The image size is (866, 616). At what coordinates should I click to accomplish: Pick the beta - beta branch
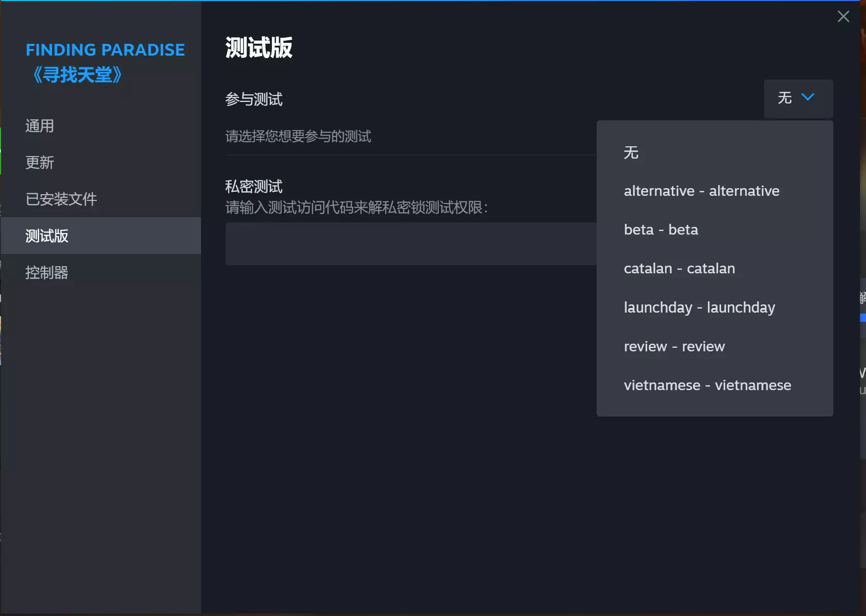[715, 230]
